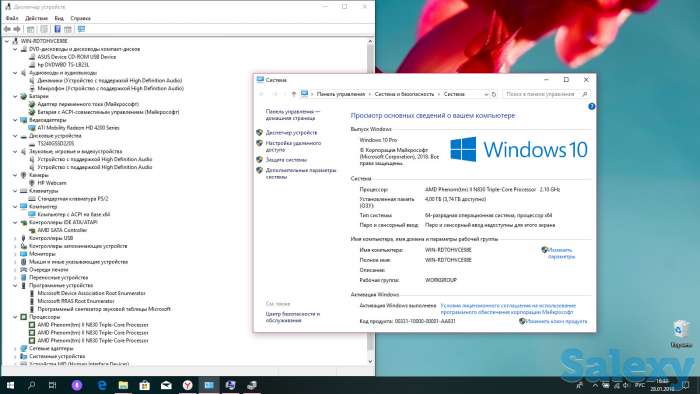
Task: Click the monitor scan icon in Device Manager toolbar
Action: (x=81, y=29)
